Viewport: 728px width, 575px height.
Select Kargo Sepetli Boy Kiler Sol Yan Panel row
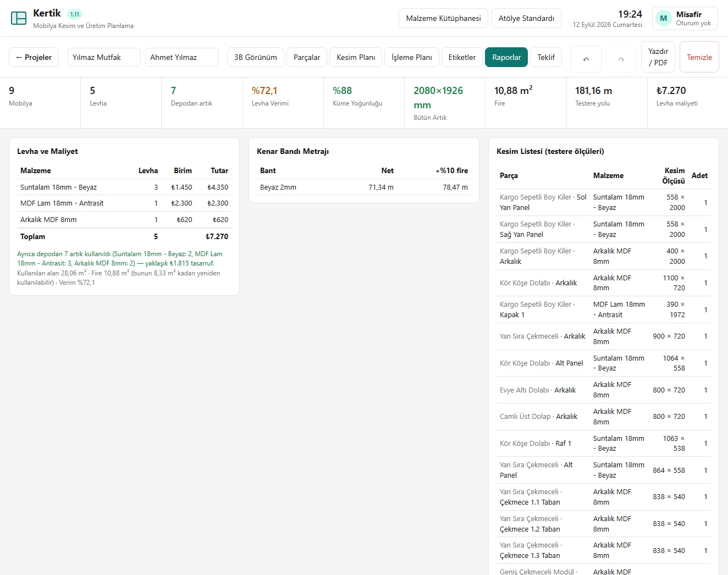(x=604, y=202)
